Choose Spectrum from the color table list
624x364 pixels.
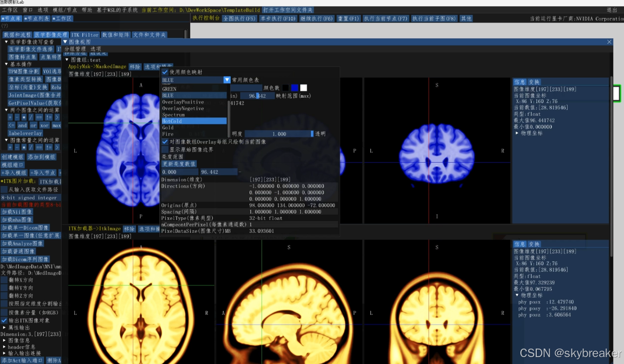194,115
